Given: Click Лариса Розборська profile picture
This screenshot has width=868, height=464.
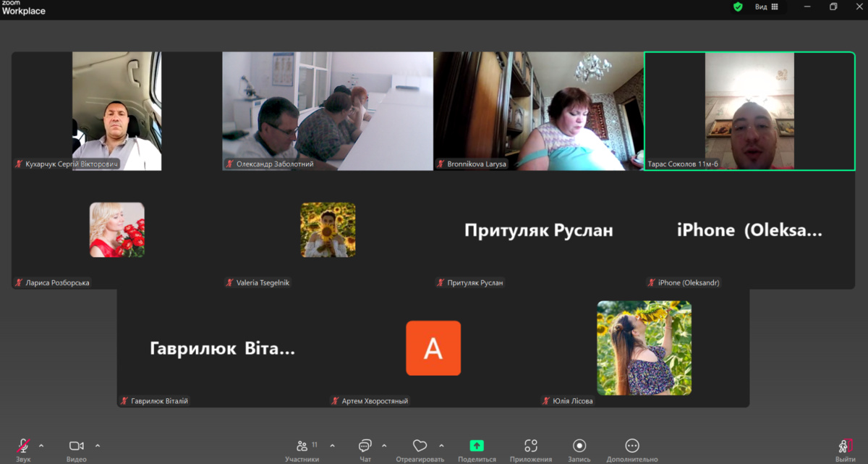Looking at the screenshot, I should pos(117,229).
